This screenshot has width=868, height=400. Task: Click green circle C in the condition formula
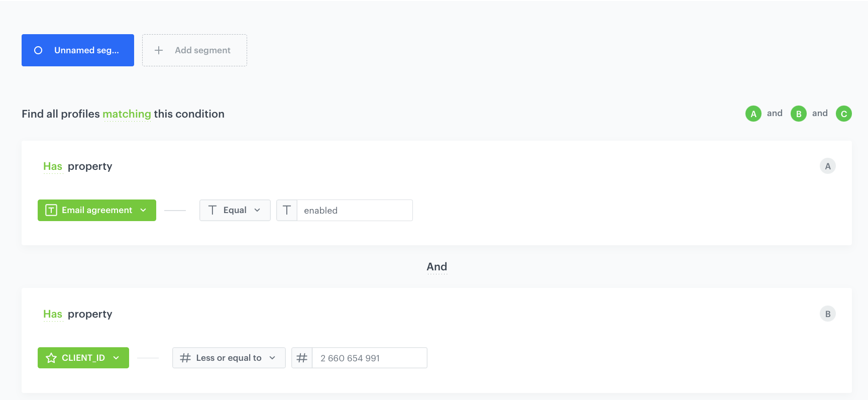click(x=843, y=114)
